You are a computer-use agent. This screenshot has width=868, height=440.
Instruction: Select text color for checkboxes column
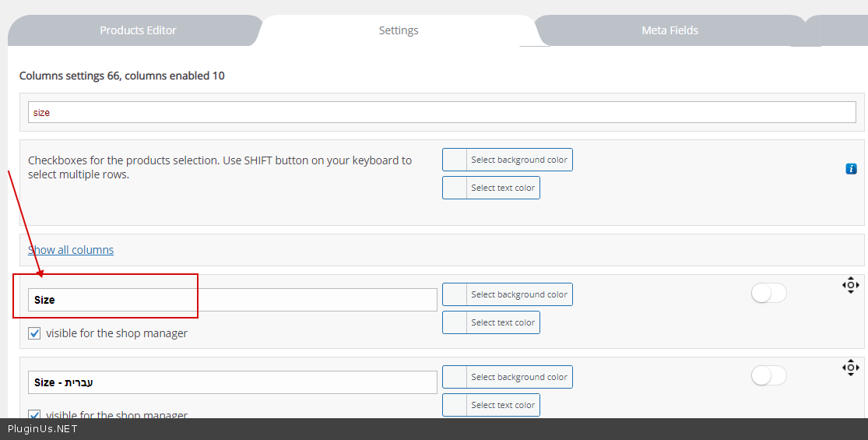coord(491,188)
